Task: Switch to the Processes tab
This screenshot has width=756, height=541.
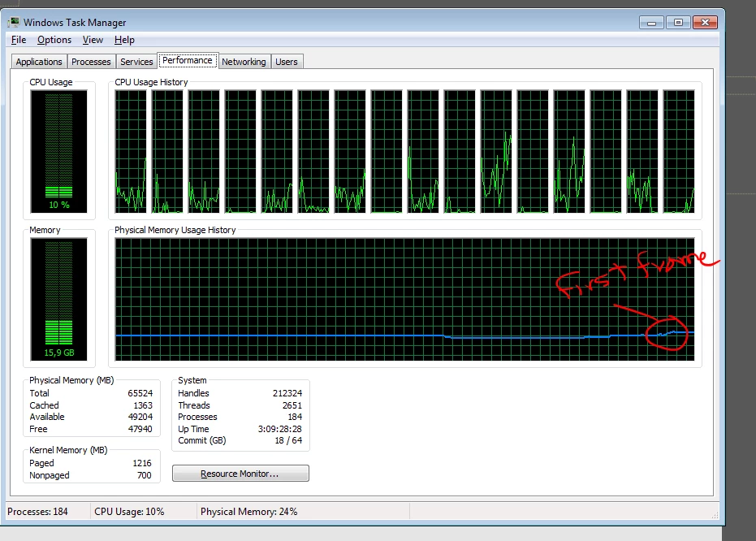Action: pos(91,62)
